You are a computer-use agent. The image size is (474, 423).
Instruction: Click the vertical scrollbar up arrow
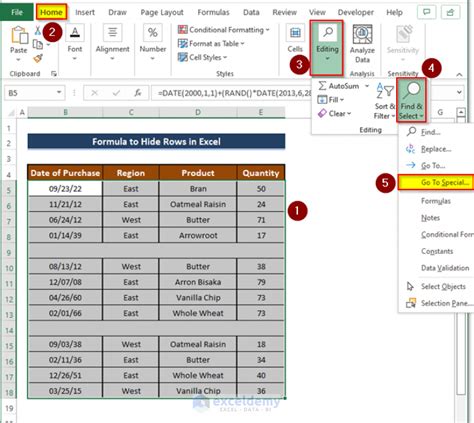pyautogui.click(x=461, y=112)
